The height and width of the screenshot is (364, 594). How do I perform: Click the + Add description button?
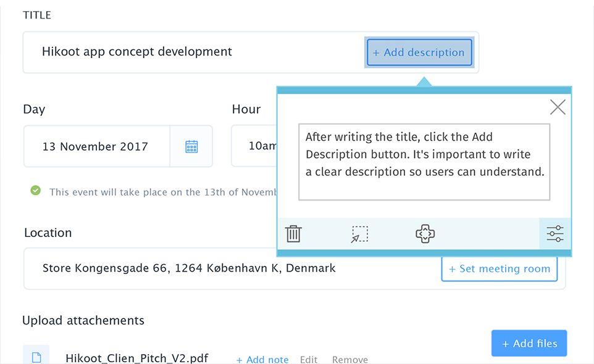pyautogui.click(x=419, y=52)
